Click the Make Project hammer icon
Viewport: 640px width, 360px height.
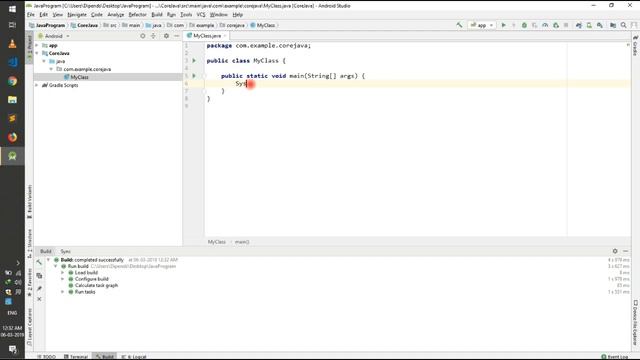click(x=459, y=25)
